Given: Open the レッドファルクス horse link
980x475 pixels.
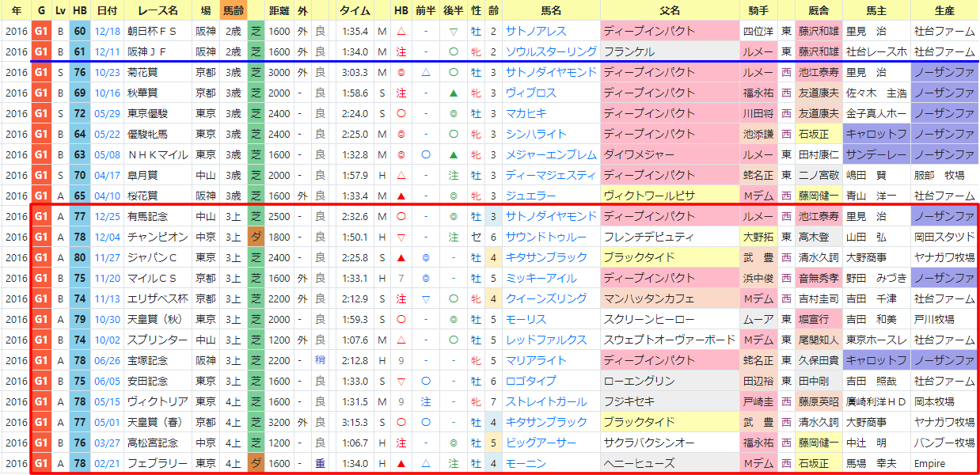Looking at the screenshot, I should pyautogui.click(x=546, y=340).
